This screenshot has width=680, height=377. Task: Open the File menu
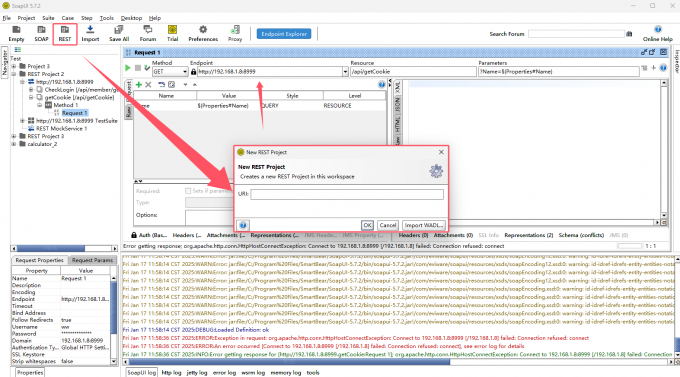pyautogui.click(x=7, y=18)
